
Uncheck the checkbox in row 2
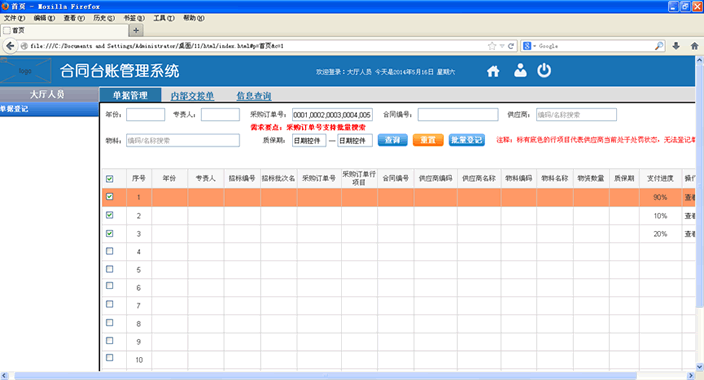click(x=110, y=215)
